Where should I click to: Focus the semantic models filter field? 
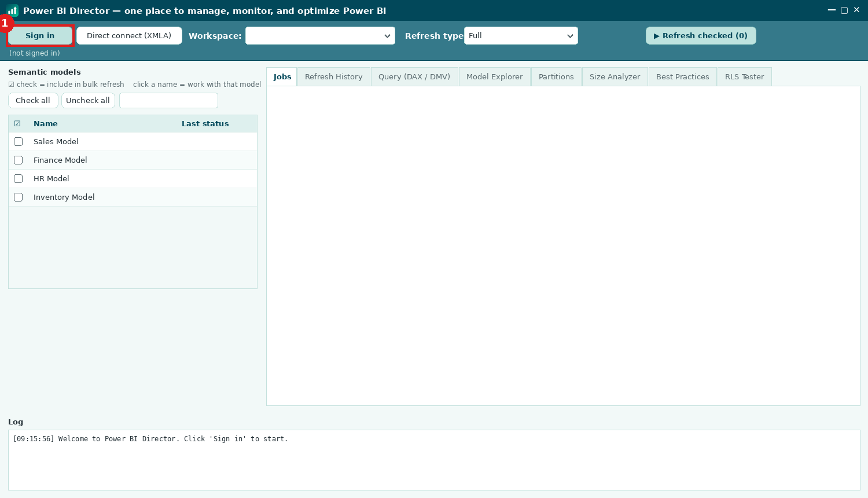168,101
